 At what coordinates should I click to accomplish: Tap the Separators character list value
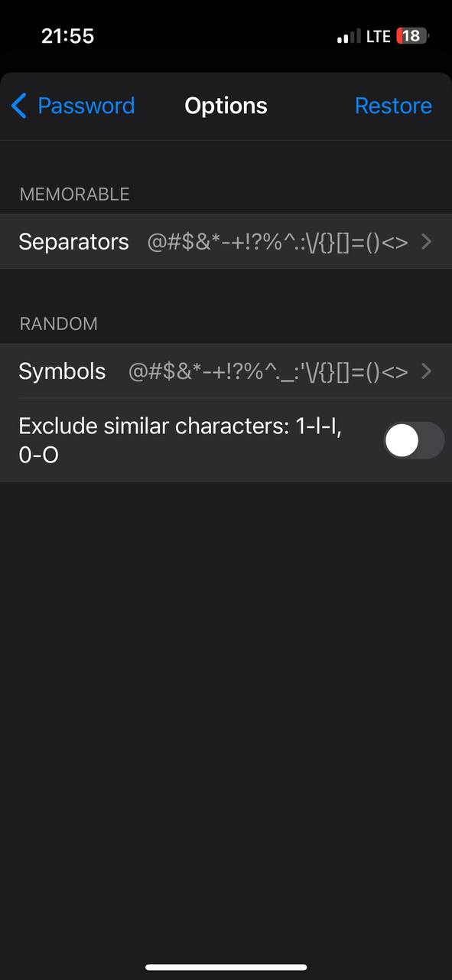[278, 242]
